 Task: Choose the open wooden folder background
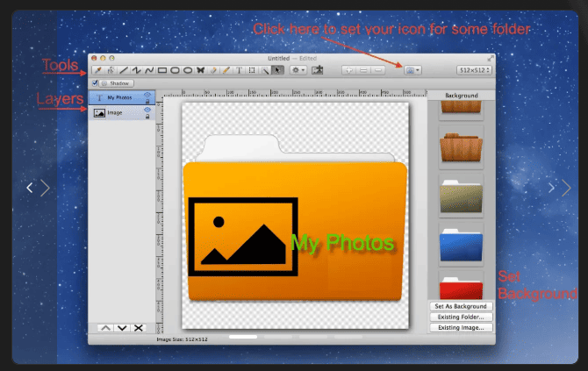[x=461, y=146]
